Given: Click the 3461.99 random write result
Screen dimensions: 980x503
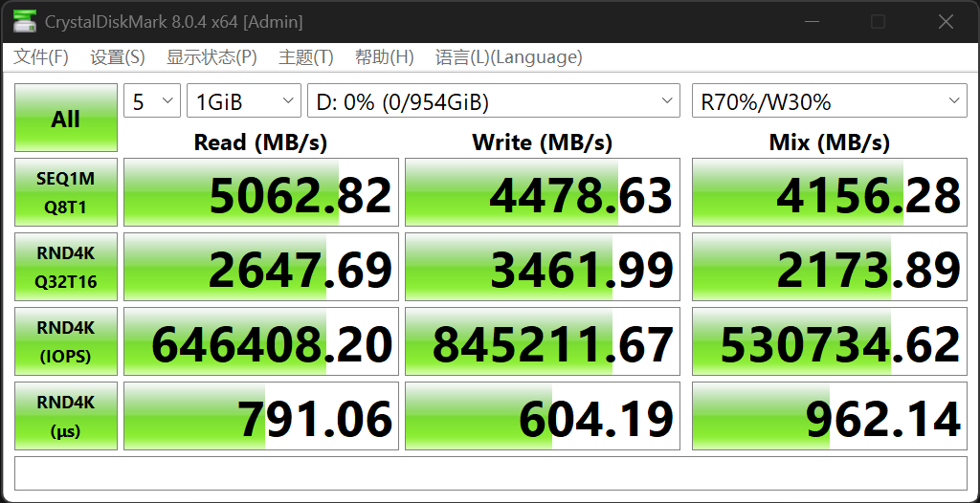Looking at the screenshot, I should point(543,267).
